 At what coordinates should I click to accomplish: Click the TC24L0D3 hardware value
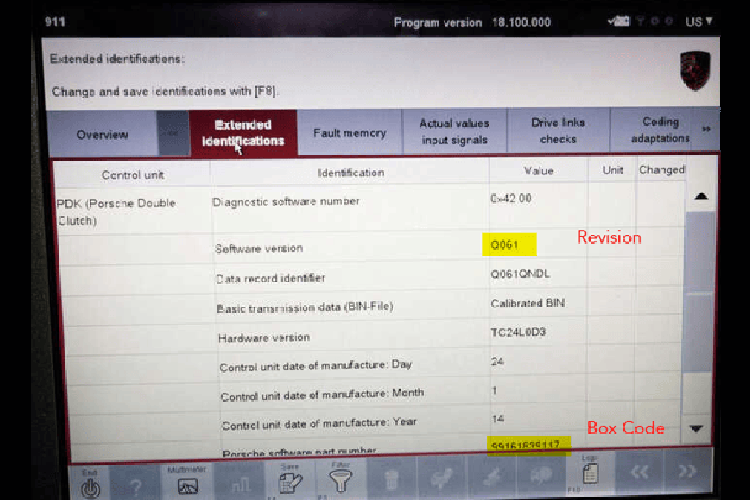pos(518,332)
